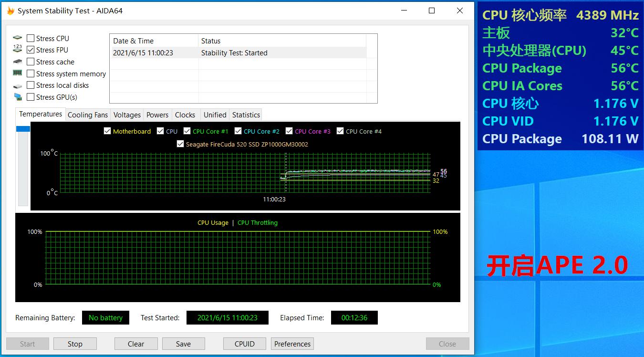Uncheck the Stress FPU checkbox

coord(31,50)
